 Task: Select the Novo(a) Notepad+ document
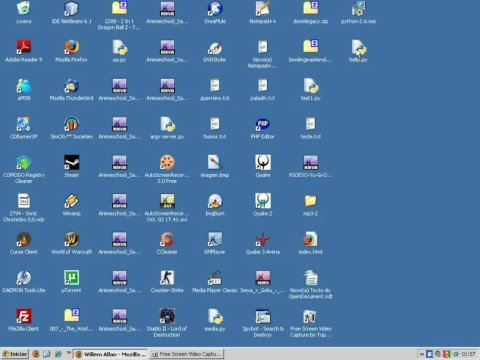[263, 54]
